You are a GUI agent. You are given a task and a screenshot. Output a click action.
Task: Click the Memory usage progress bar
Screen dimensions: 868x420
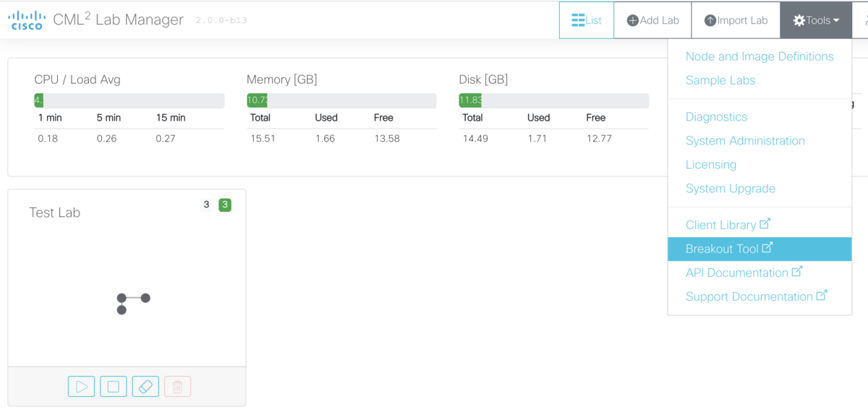pos(341,100)
